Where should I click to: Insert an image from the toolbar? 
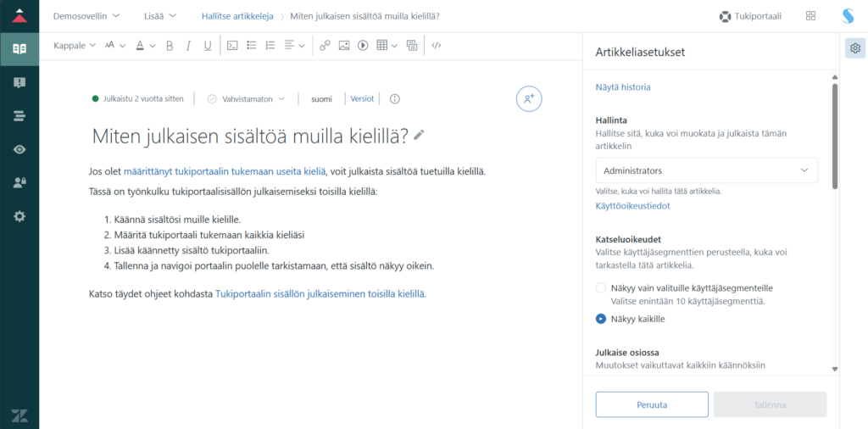coord(344,46)
